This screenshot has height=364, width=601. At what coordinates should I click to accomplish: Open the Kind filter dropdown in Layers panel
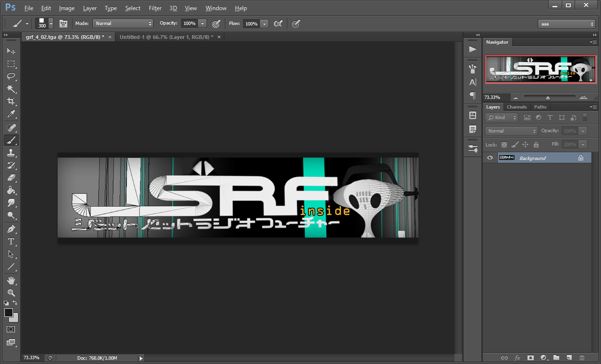501,117
